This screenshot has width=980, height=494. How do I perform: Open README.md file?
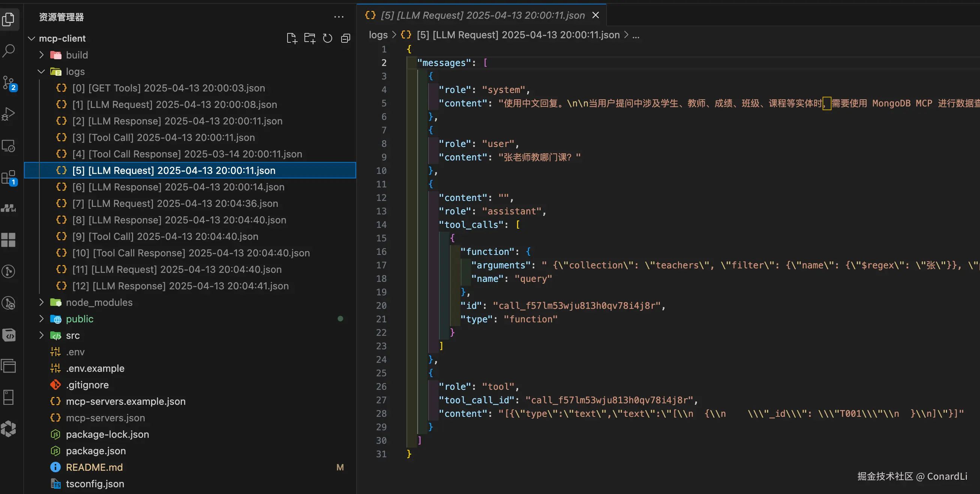(94, 467)
